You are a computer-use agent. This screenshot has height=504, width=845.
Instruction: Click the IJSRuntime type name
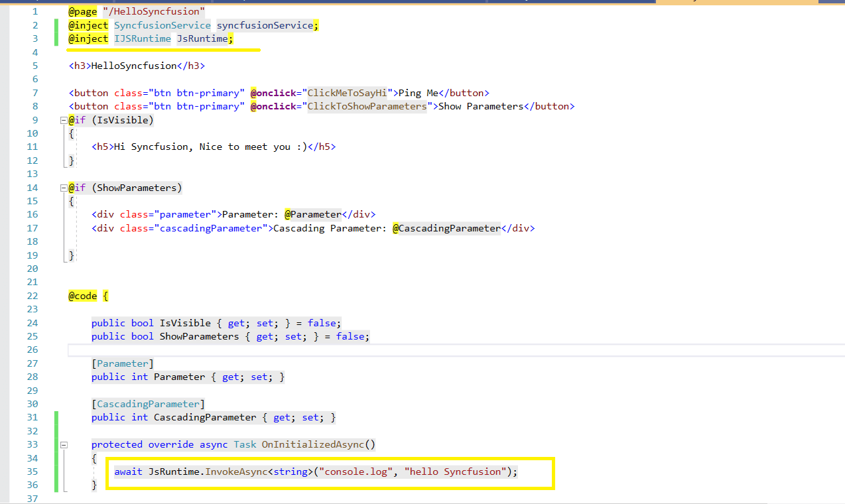point(142,39)
